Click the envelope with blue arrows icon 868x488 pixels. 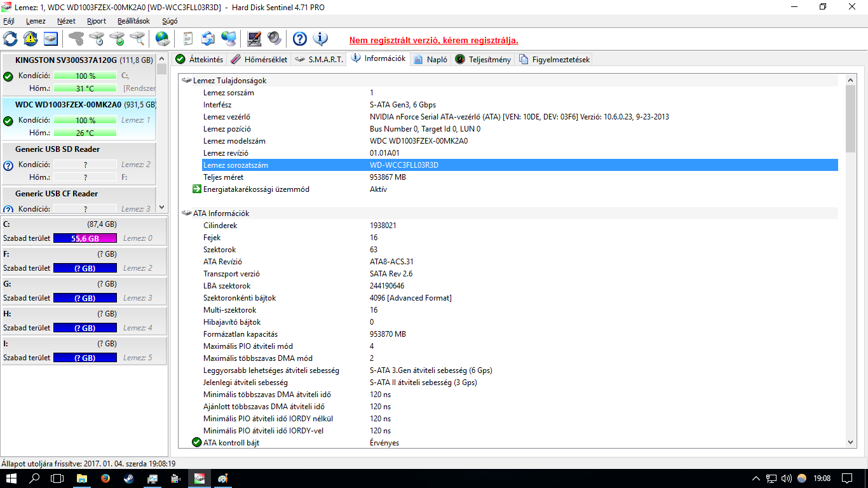coord(208,39)
